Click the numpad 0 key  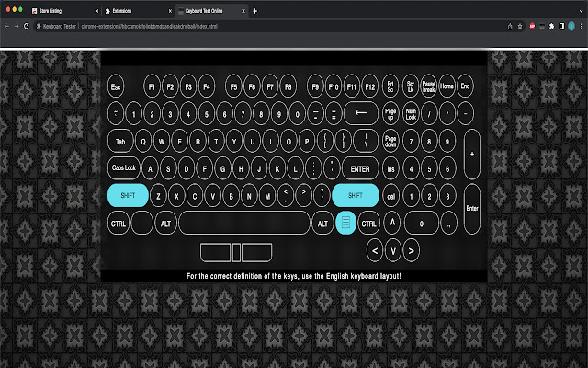point(422,224)
